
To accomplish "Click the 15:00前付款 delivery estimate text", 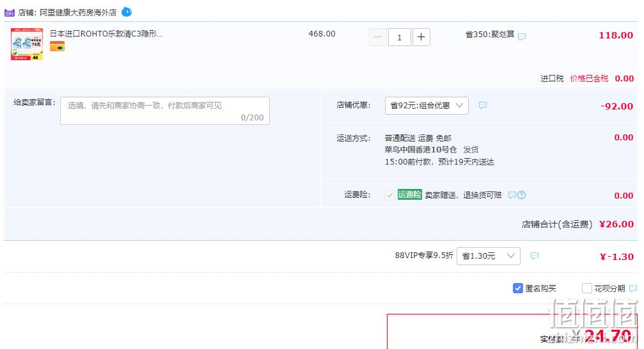I will 439,162.
